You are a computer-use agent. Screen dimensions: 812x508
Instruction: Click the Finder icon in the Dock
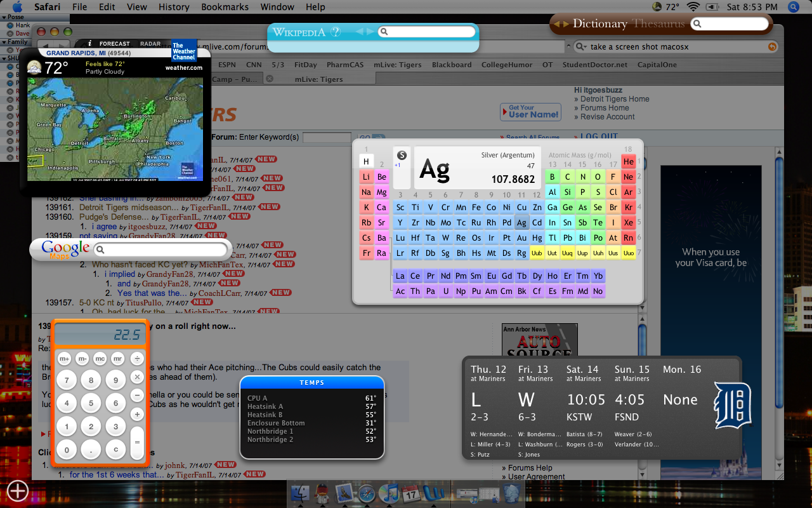(x=299, y=493)
